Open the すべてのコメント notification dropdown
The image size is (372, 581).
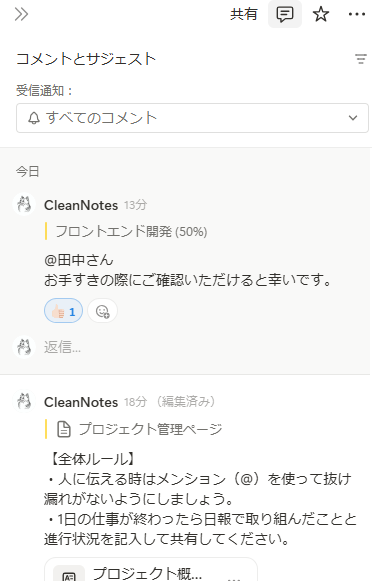pyautogui.click(x=192, y=118)
